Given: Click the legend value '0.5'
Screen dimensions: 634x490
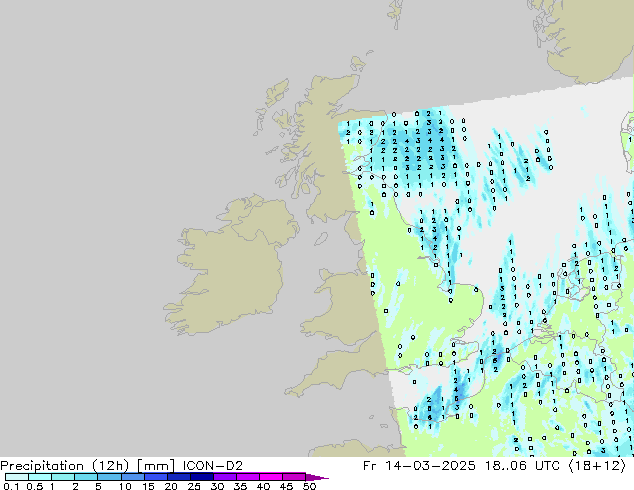Looking at the screenshot, I should (35, 486).
